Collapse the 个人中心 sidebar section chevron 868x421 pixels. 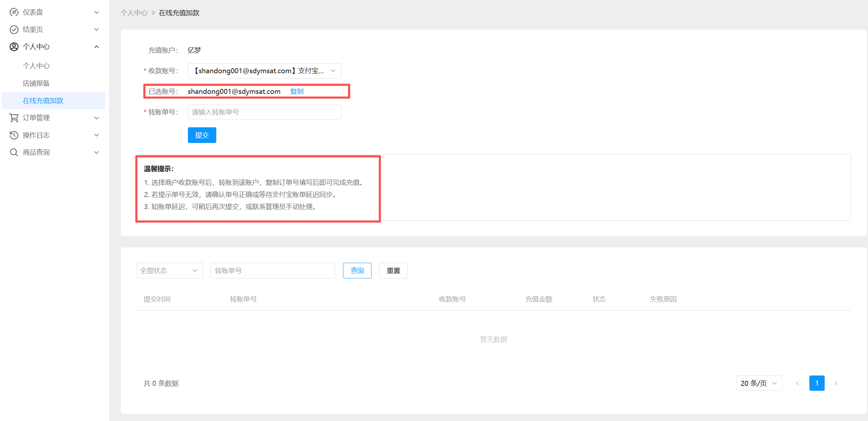(97, 47)
